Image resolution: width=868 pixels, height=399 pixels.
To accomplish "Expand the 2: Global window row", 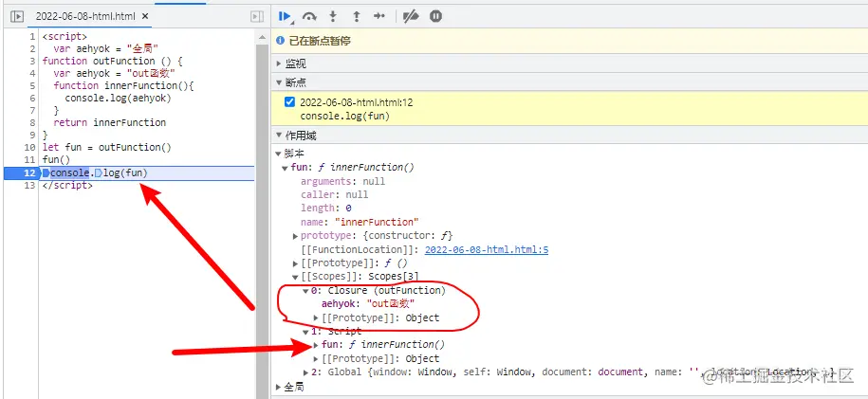I will pyautogui.click(x=306, y=372).
